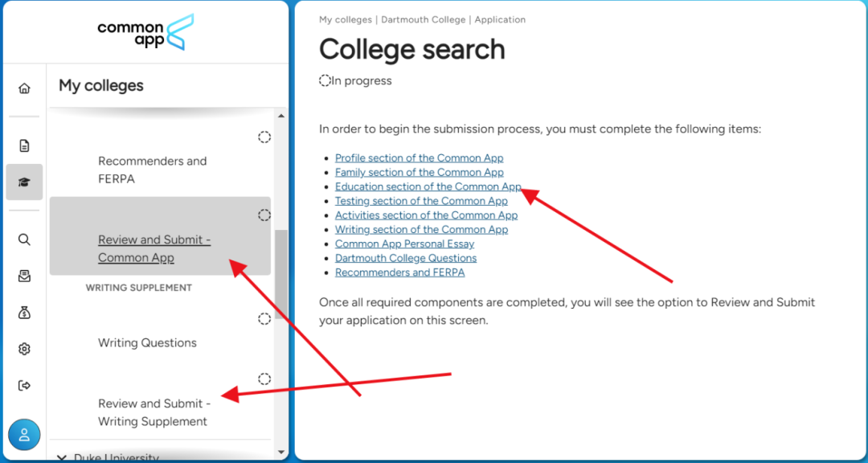Collapse the Duke University section

(63, 457)
